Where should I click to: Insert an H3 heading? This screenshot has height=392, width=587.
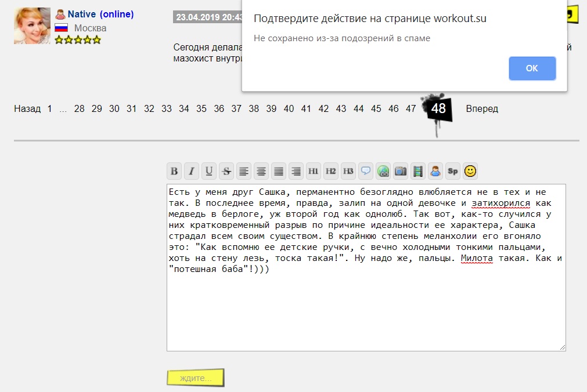(x=348, y=171)
